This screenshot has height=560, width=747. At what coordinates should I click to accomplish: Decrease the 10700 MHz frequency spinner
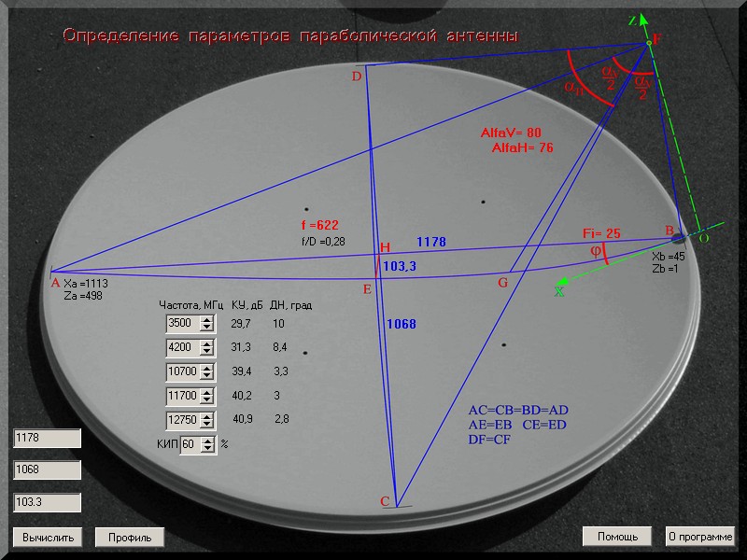206,376
